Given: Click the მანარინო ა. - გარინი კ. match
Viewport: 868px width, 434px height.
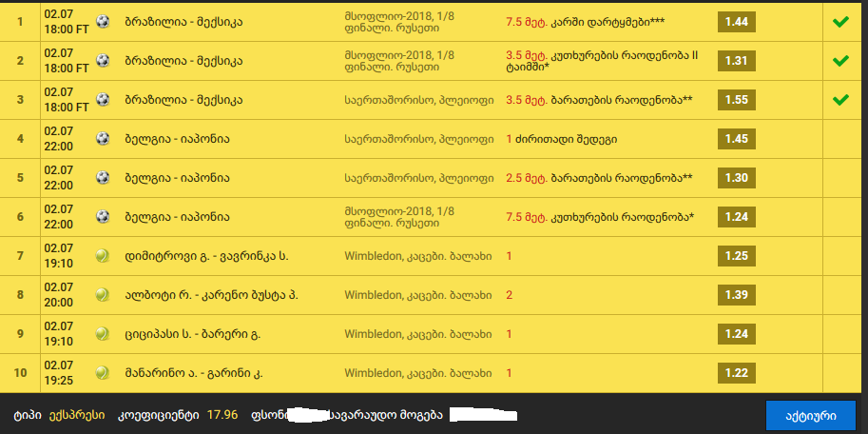Looking at the screenshot, I should tap(194, 373).
